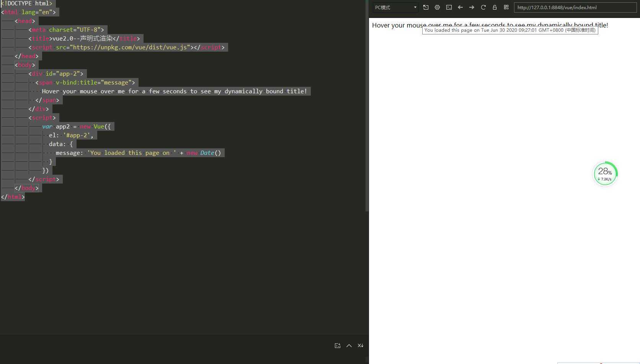Viewport: 640px width, 364px height.
Task: Open the web console devtools icon
Action: 449,7
